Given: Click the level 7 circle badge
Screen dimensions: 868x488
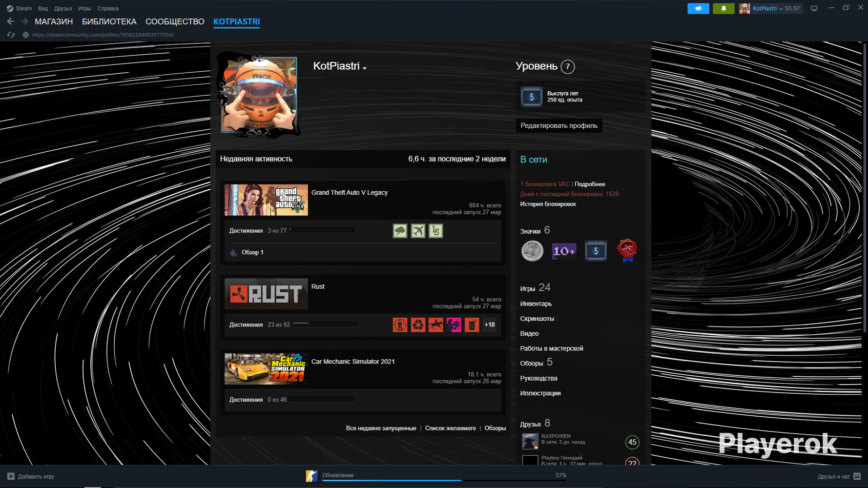Looking at the screenshot, I should coord(567,66).
